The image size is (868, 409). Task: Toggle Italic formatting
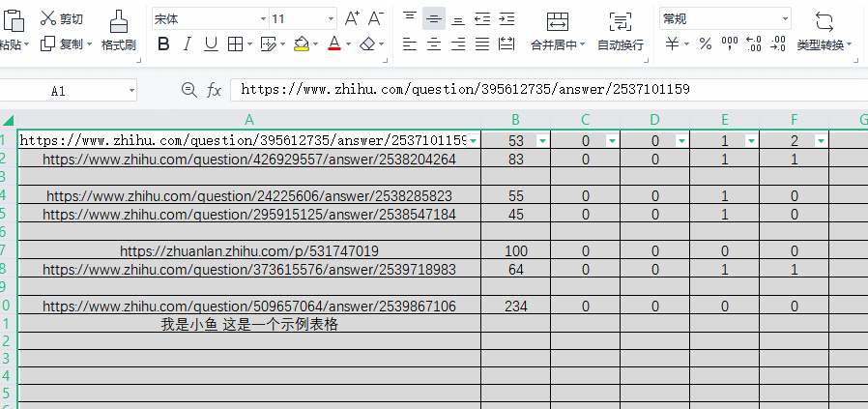coord(188,44)
